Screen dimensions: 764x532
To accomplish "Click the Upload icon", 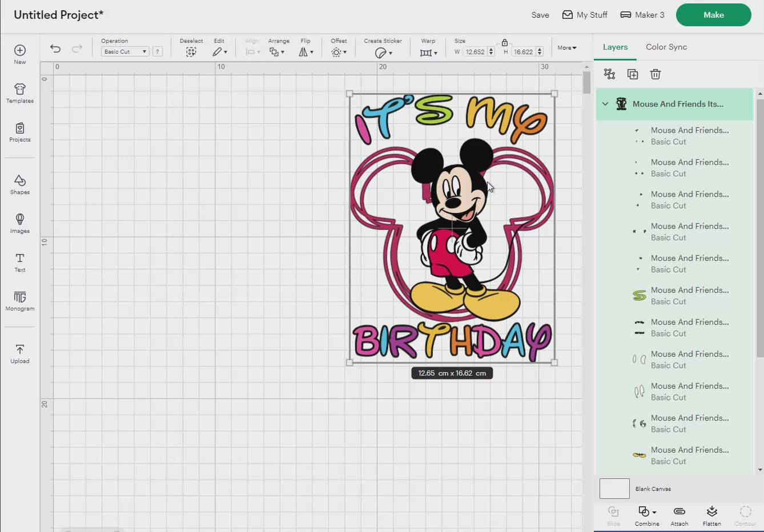I will pyautogui.click(x=20, y=353).
